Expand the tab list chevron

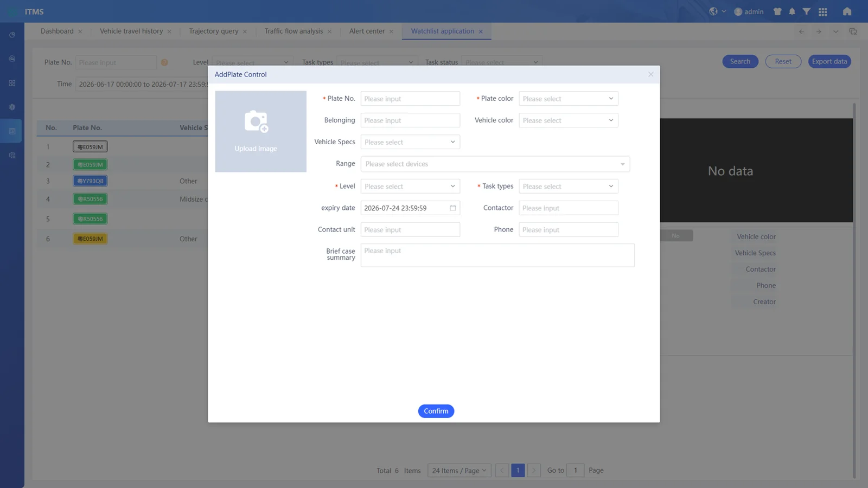point(835,31)
